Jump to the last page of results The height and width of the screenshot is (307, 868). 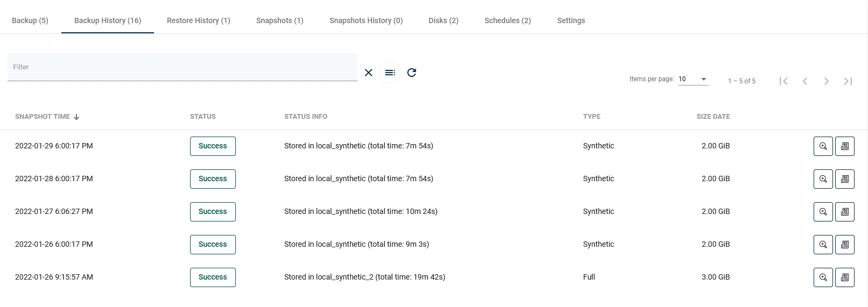(848, 81)
